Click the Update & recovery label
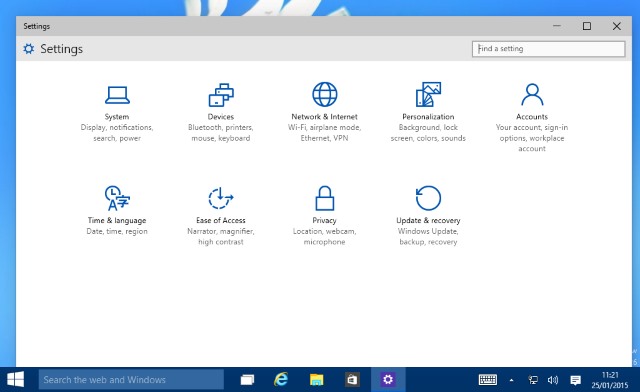 pyautogui.click(x=428, y=220)
